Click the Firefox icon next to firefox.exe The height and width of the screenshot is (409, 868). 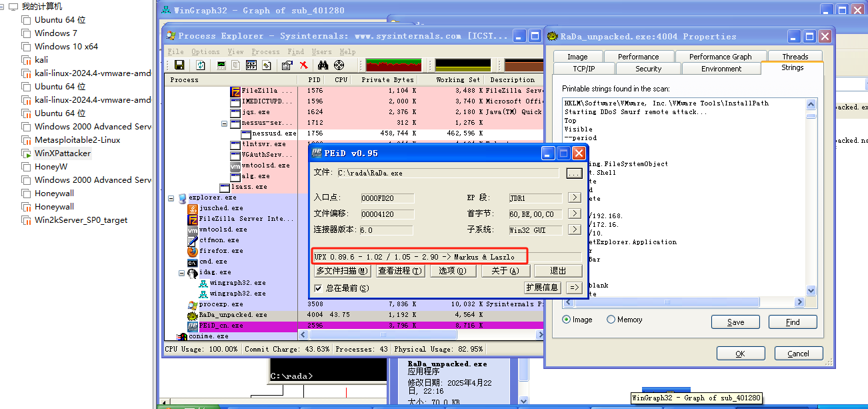tap(193, 251)
